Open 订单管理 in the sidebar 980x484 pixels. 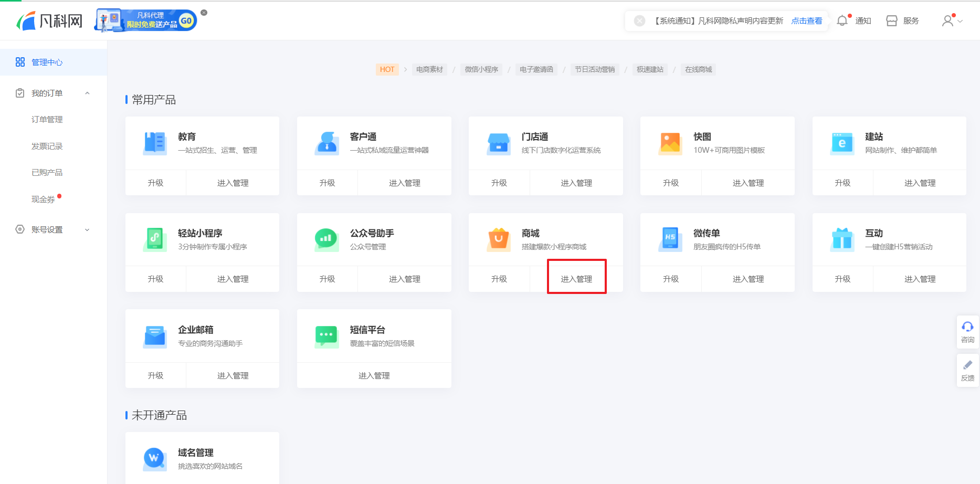[x=47, y=120]
